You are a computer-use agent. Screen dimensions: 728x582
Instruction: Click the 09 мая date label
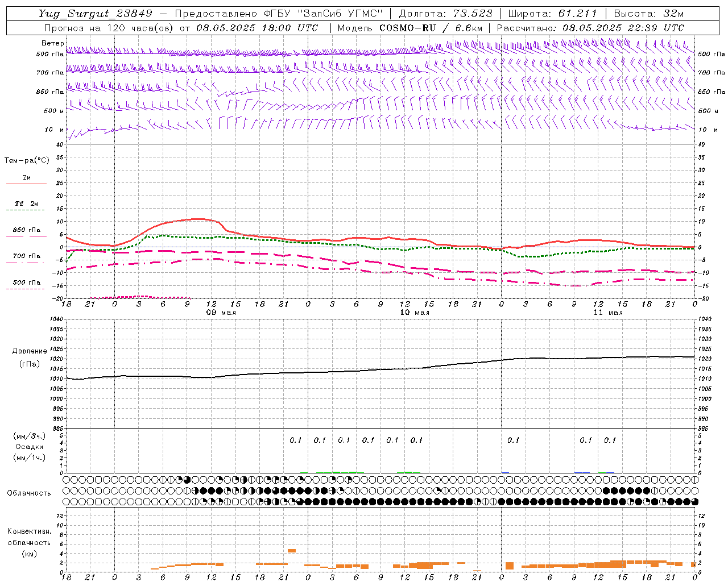(221, 313)
